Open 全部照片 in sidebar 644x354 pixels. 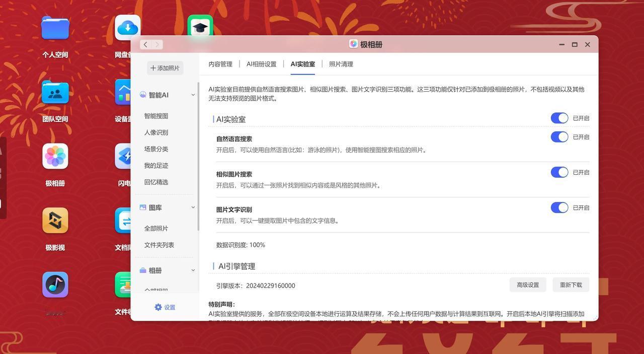coord(156,229)
